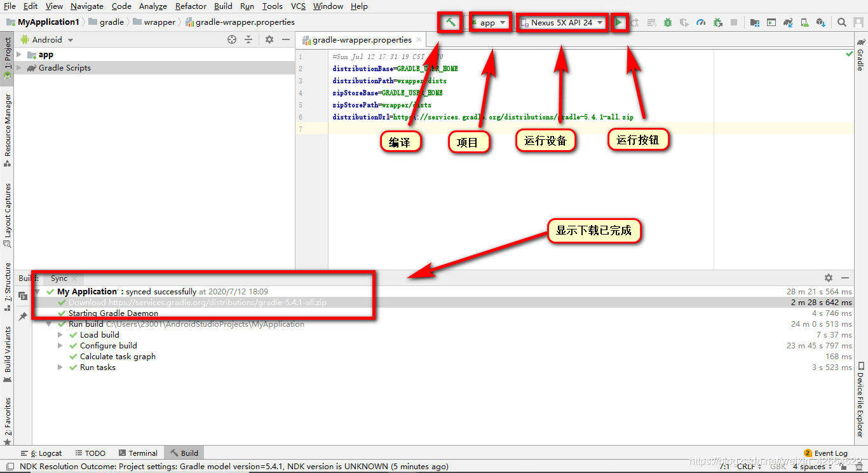
Task: Open the Nexus 5X API 24 device dropdown
Action: click(562, 22)
